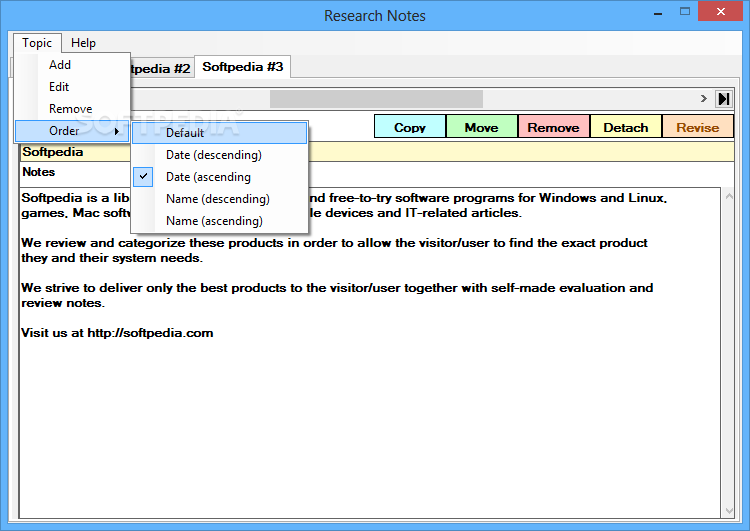Select Date (descending) order
The width and height of the screenshot is (750, 531).
click(220, 155)
